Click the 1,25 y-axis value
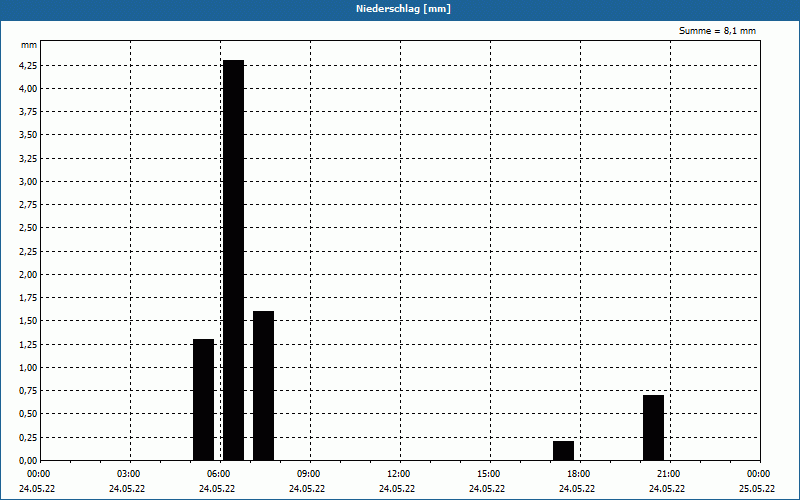The image size is (800, 500). point(28,344)
